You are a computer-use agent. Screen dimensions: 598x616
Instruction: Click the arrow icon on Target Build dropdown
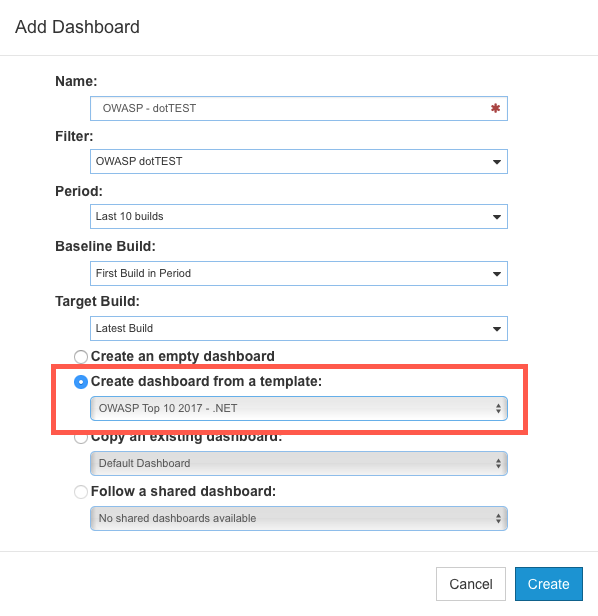click(497, 329)
